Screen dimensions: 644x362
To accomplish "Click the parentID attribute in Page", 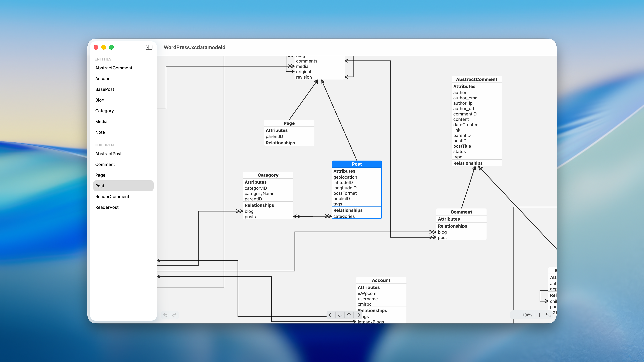I will click(x=275, y=136).
